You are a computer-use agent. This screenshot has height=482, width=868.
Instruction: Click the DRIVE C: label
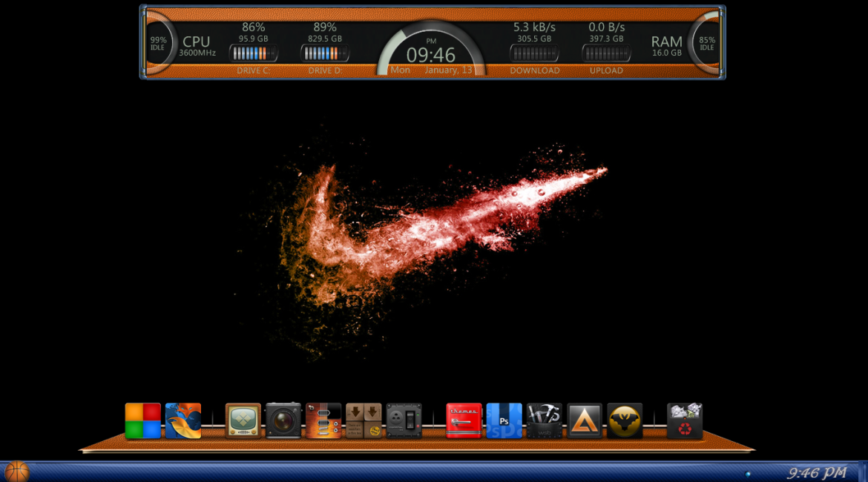tap(254, 71)
